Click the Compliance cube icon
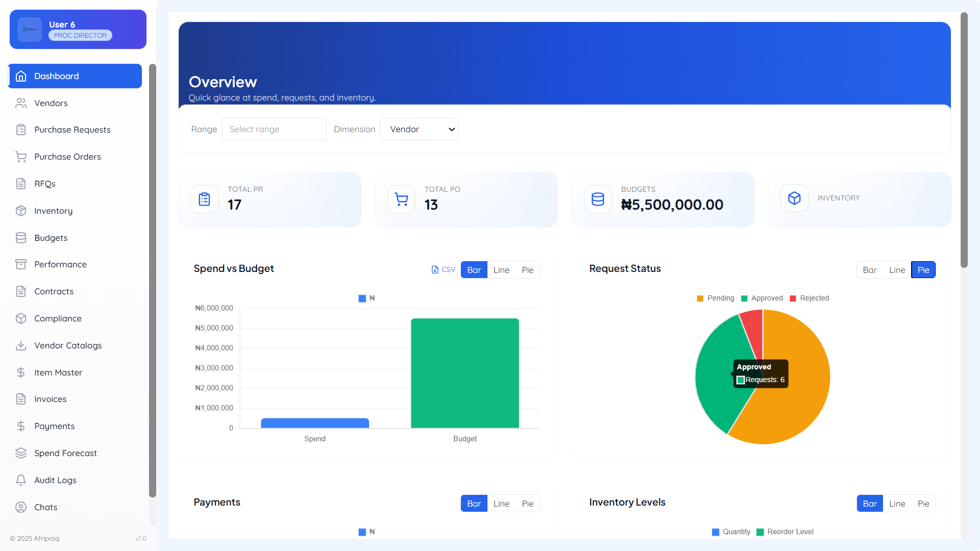Viewport: 980px width, 551px height. click(x=21, y=318)
